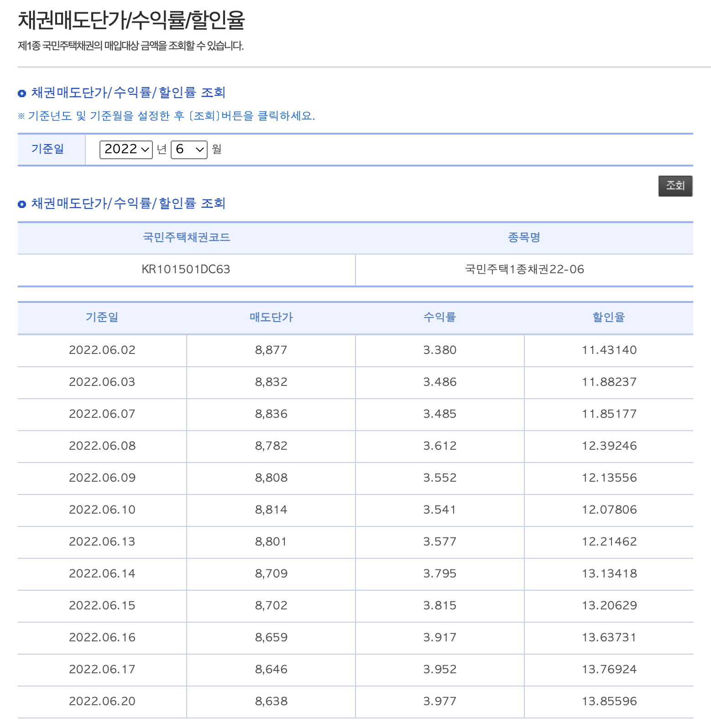Select date cell 2022.06.08
The height and width of the screenshot is (728, 711).
pyautogui.click(x=102, y=446)
